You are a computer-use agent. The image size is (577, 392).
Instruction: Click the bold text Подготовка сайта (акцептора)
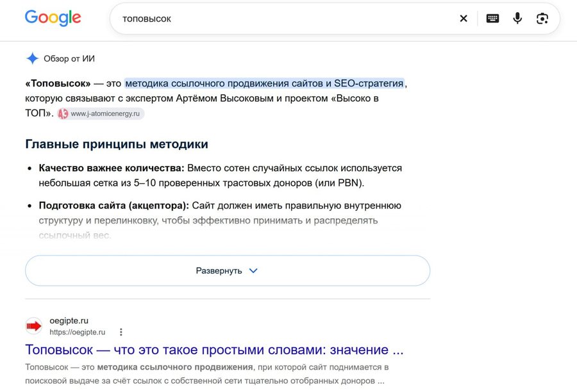(x=113, y=206)
